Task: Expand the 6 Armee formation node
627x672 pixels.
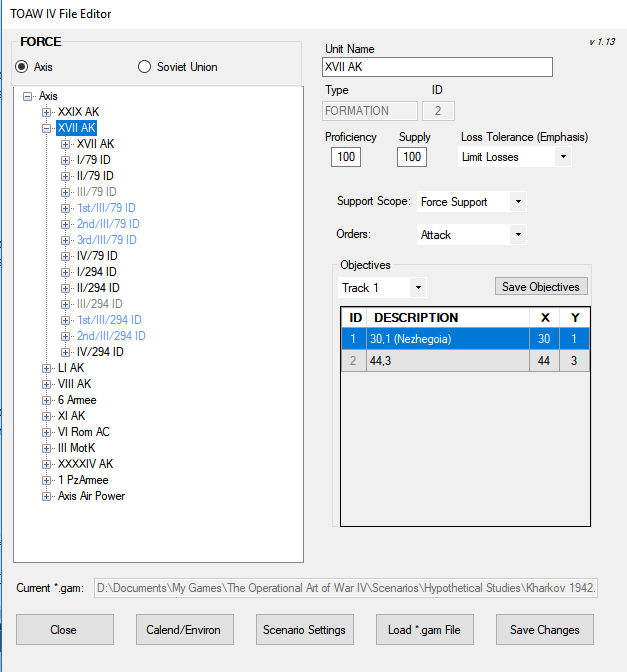Action: [46, 400]
